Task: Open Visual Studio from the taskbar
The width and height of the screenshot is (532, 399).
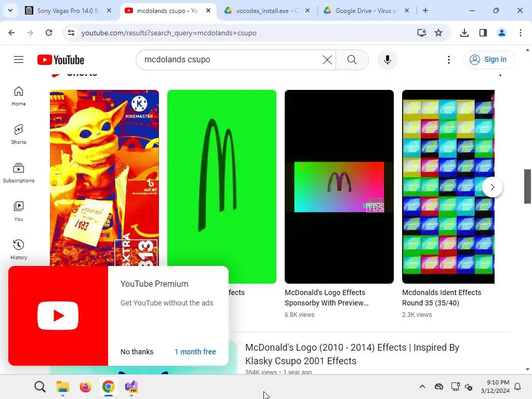Action: pyautogui.click(x=131, y=387)
